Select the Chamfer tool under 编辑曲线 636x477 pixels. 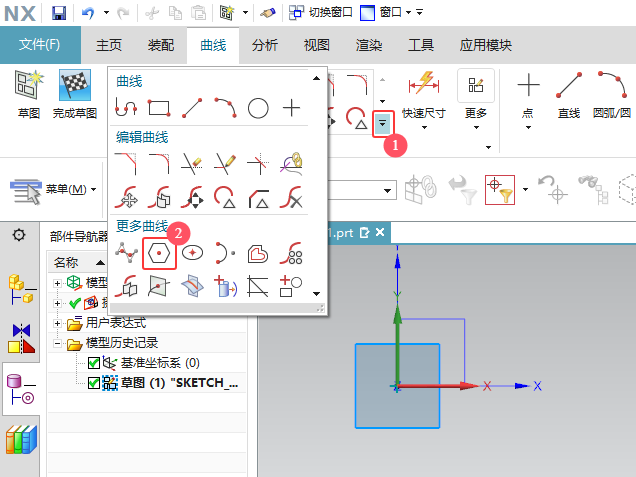pos(126,164)
